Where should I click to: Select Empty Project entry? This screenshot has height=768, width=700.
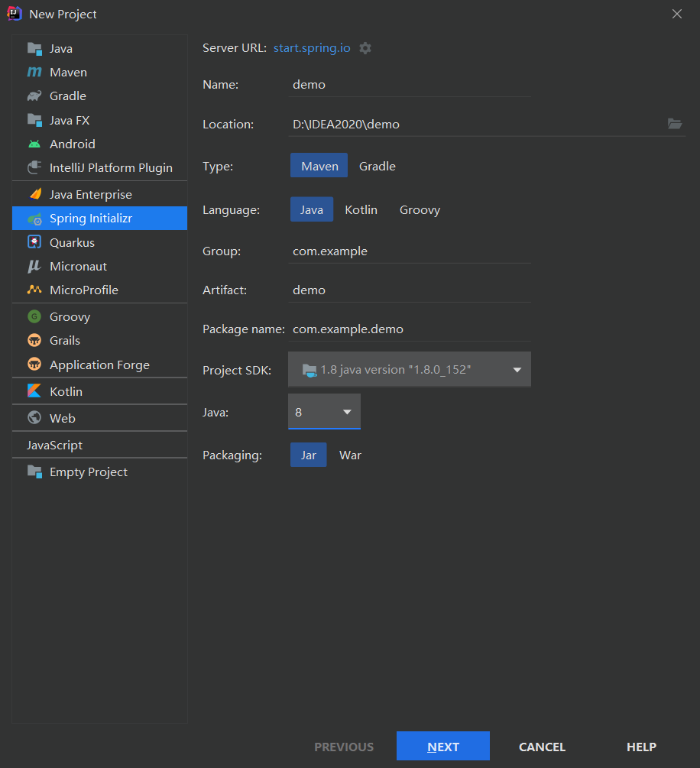99,471
